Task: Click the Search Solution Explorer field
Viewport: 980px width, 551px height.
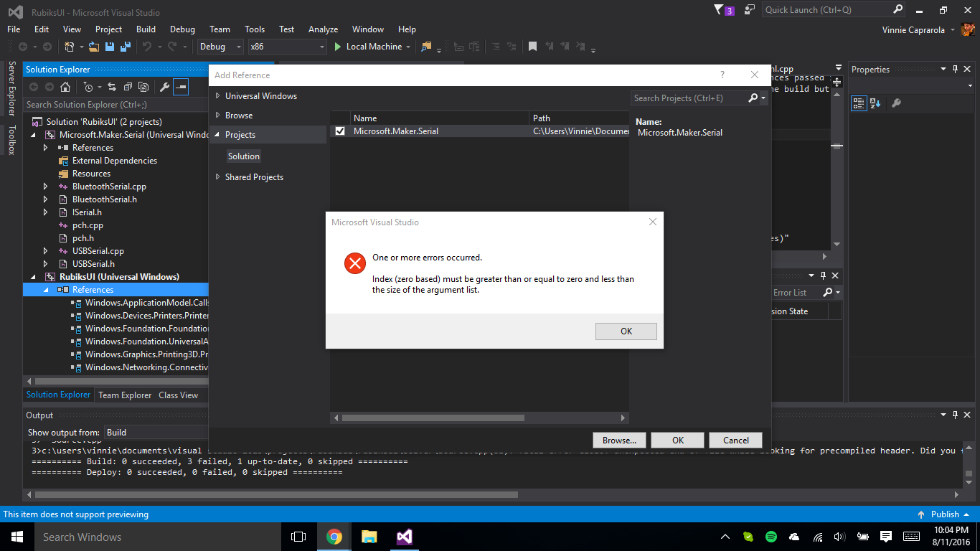Action: tap(115, 105)
